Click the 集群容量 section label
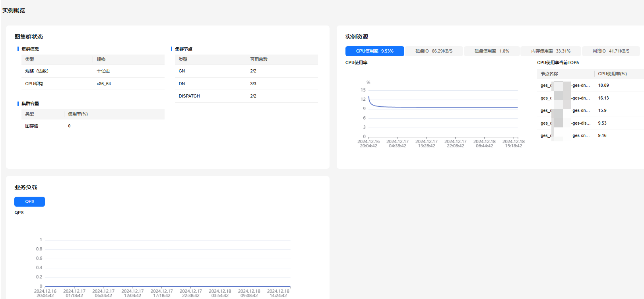The height and width of the screenshot is (299, 644). [x=30, y=104]
